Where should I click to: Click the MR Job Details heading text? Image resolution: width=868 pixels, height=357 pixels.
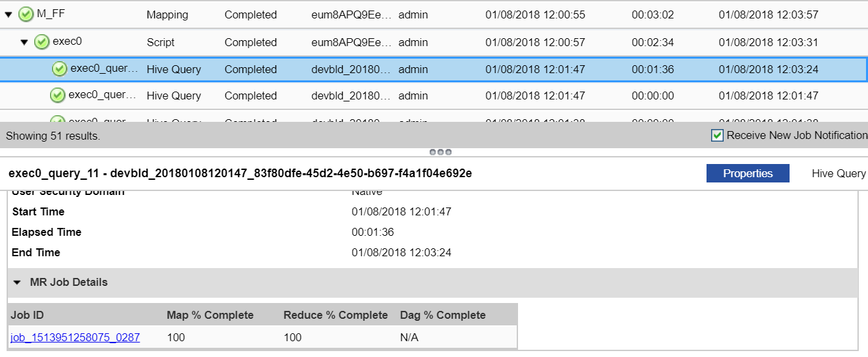coord(69,282)
